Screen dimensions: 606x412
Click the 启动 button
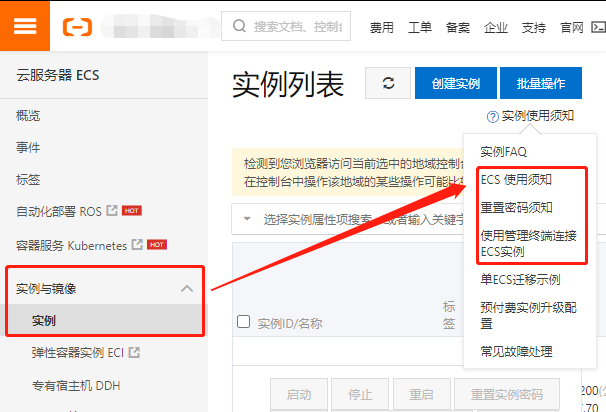coord(299,394)
